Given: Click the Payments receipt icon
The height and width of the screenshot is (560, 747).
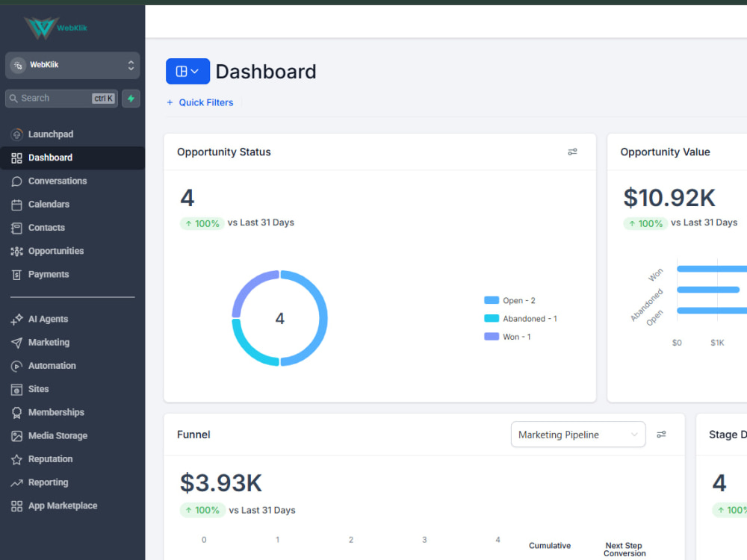Looking at the screenshot, I should click(16, 275).
